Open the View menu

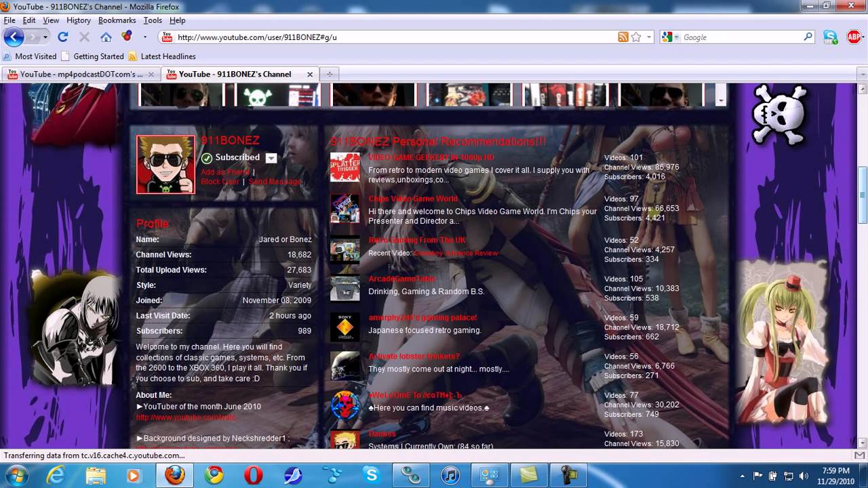pyautogui.click(x=51, y=20)
